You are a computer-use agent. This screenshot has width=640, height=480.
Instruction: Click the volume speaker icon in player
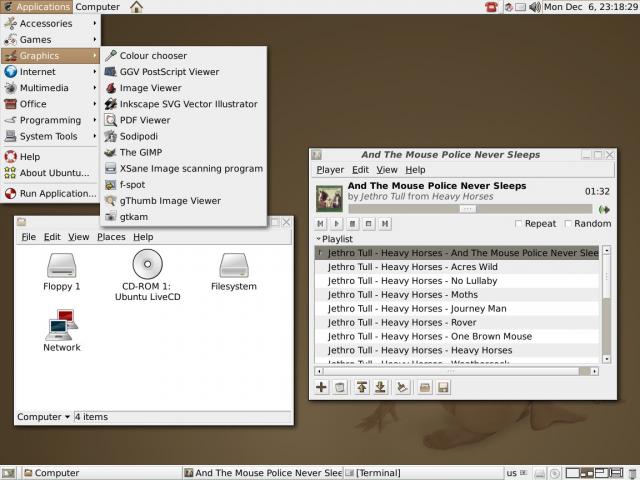[603, 209]
